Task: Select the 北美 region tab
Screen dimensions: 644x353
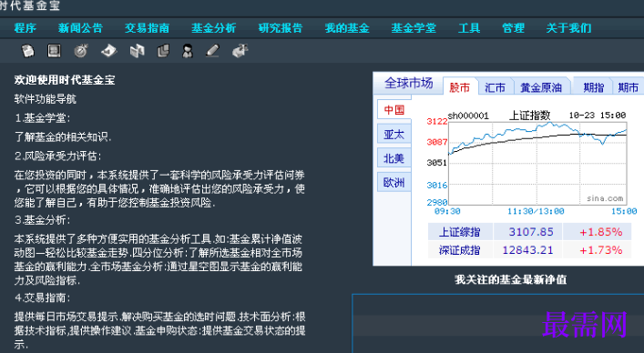Action: (x=394, y=158)
